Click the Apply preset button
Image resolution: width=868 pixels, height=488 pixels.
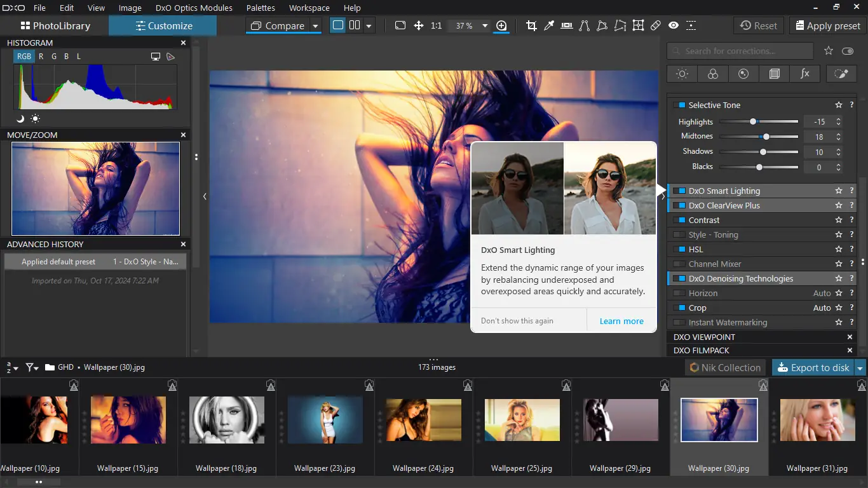click(x=827, y=26)
